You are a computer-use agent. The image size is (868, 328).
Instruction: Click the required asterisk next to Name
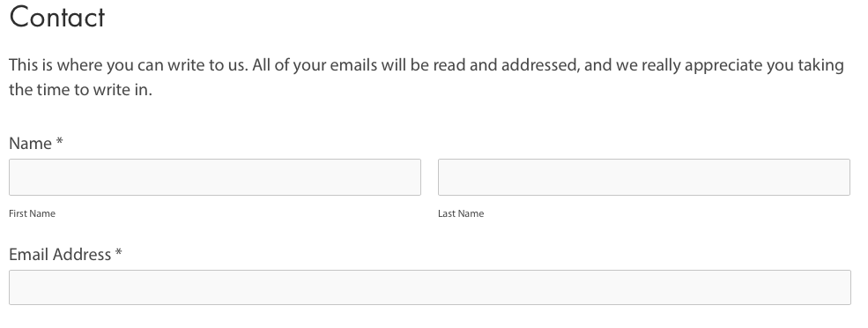[x=60, y=142]
